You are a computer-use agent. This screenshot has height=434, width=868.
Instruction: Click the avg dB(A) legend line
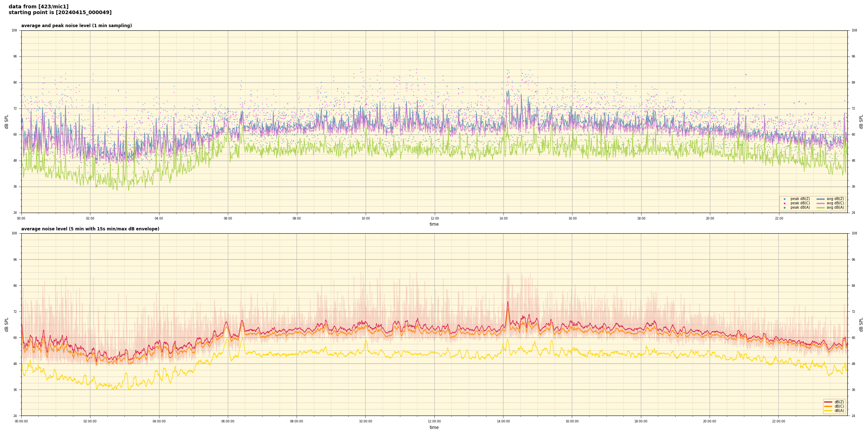pyautogui.click(x=821, y=208)
